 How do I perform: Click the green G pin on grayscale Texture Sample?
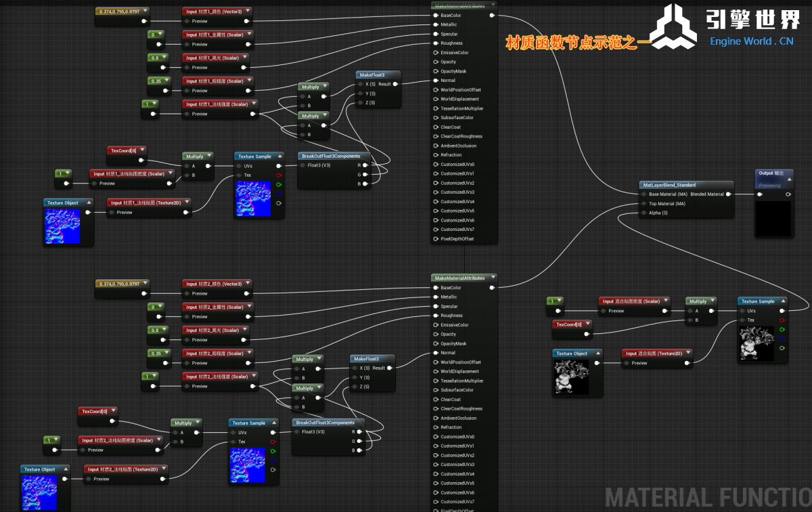[x=782, y=330]
